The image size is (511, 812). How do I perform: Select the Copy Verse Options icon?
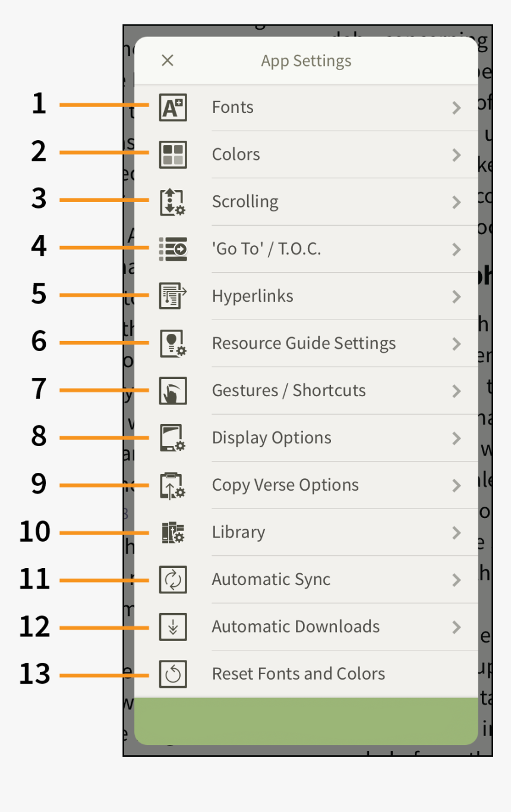[172, 485]
